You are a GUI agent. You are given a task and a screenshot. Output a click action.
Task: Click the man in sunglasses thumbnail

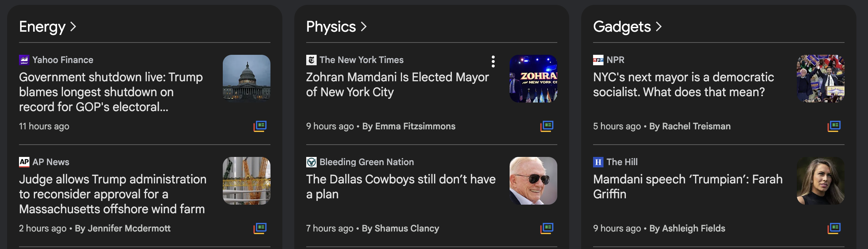coord(533,181)
